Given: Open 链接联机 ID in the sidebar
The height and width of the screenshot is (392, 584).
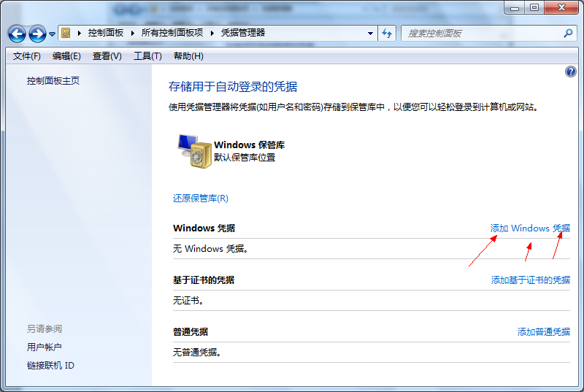Looking at the screenshot, I should [50, 366].
